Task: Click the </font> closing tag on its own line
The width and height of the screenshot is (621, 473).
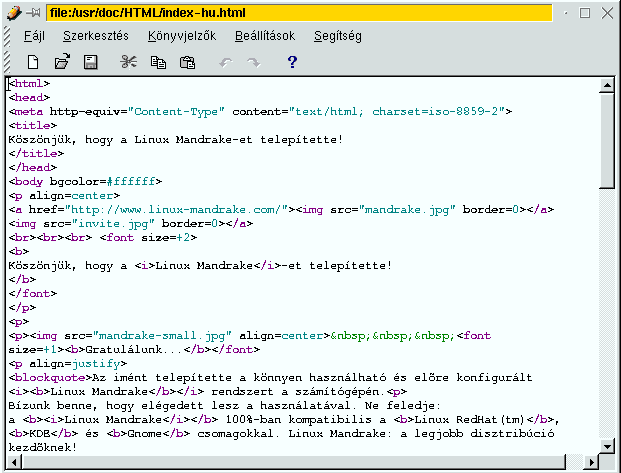Action: [33, 294]
